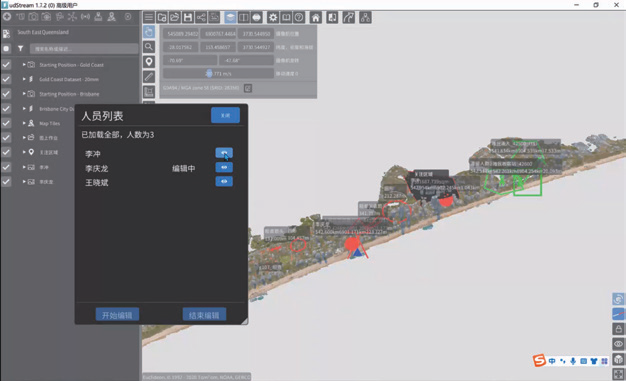
Task: Open the help question mark icon
Action: pos(299,18)
